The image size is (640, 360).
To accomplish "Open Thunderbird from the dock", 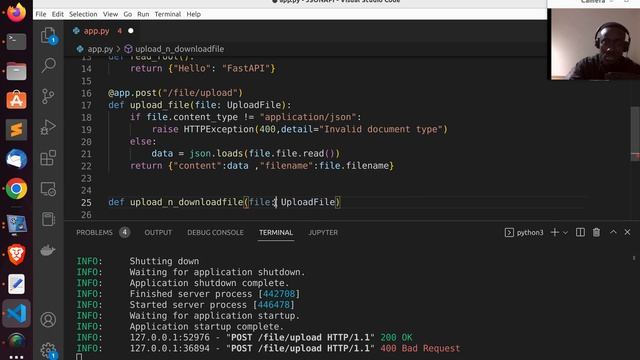I will (16, 159).
